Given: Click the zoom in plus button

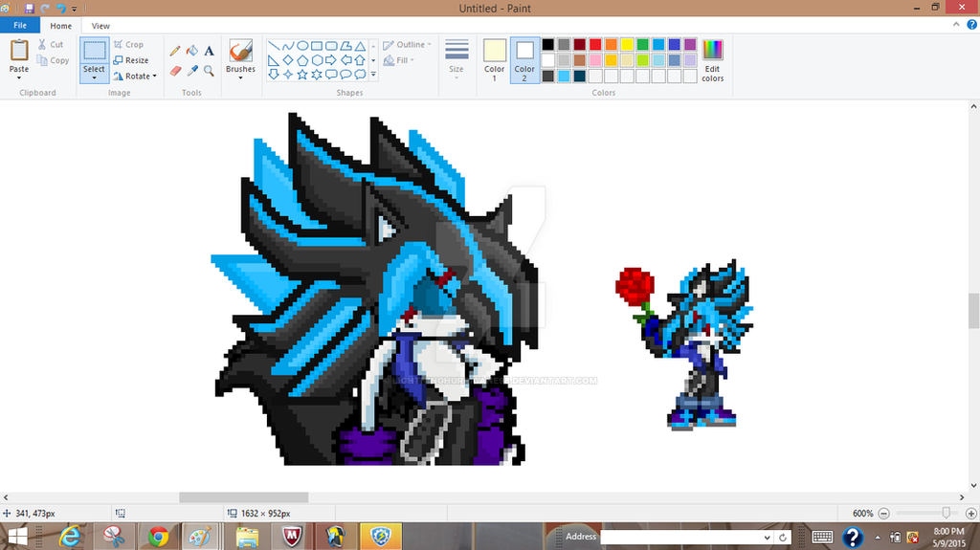Looking at the screenshot, I should pos(971,513).
